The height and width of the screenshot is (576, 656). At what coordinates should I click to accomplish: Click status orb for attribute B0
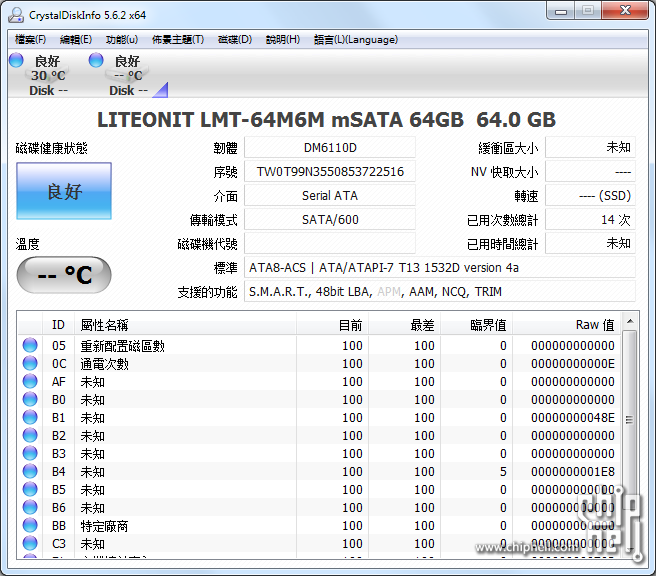coord(30,399)
